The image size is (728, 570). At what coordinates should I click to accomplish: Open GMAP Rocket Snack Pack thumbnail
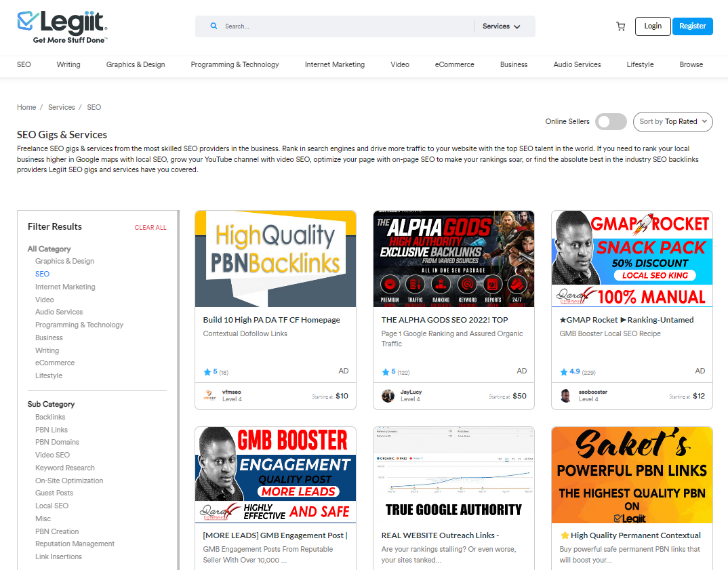coord(632,258)
